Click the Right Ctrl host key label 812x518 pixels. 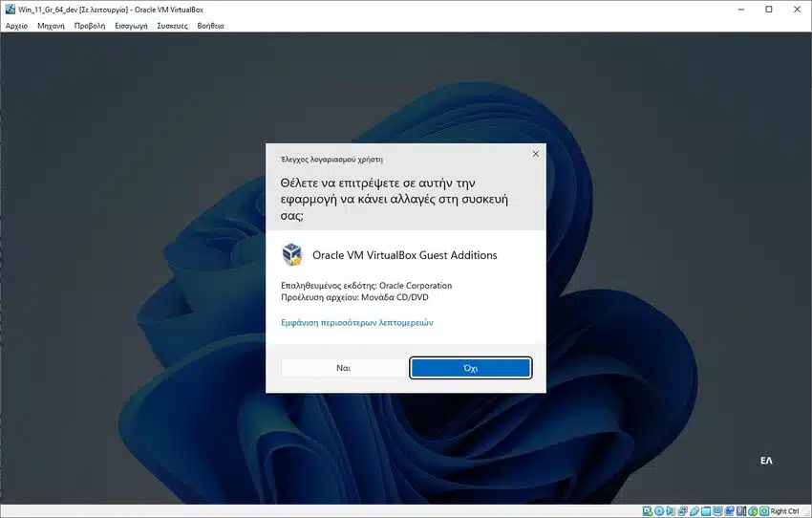(784, 511)
